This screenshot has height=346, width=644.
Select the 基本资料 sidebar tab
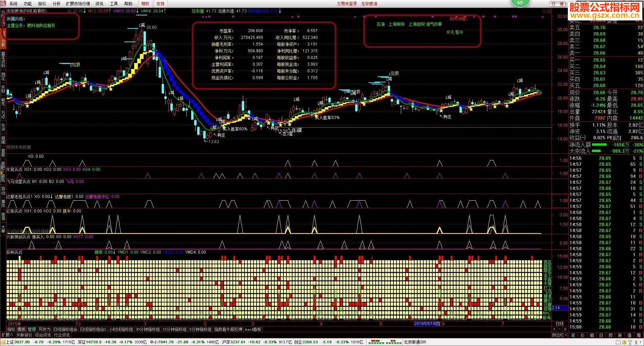coord(3,59)
